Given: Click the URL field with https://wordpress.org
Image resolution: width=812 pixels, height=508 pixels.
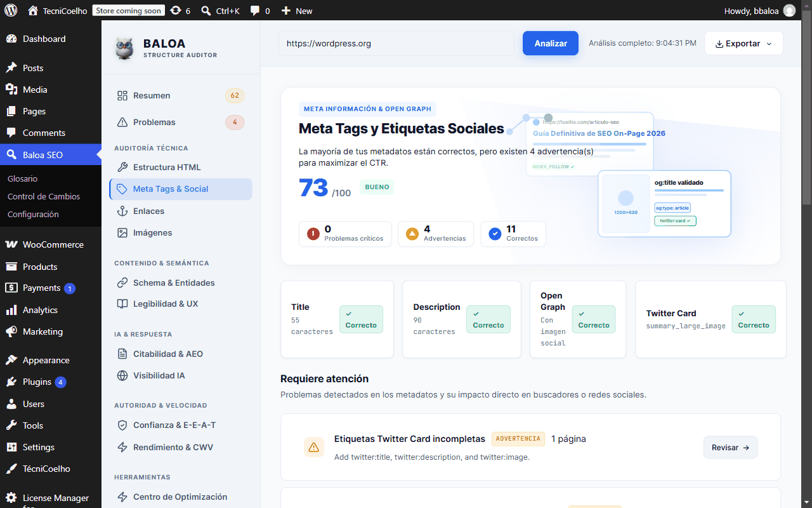Looking at the screenshot, I should tap(396, 43).
